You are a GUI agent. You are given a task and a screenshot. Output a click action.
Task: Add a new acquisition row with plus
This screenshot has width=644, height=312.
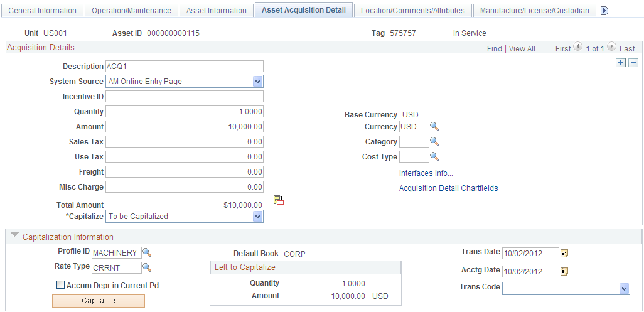click(621, 63)
